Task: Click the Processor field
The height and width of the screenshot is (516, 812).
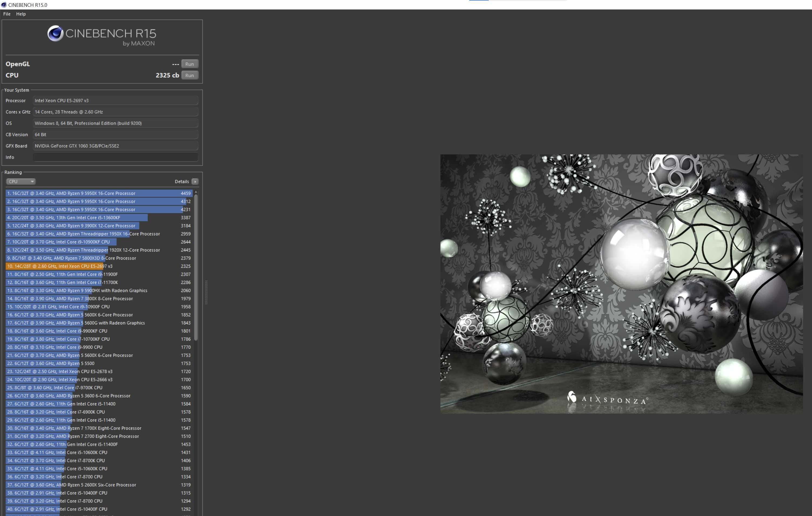Action: pyautogui.click(x=115, y=100)
